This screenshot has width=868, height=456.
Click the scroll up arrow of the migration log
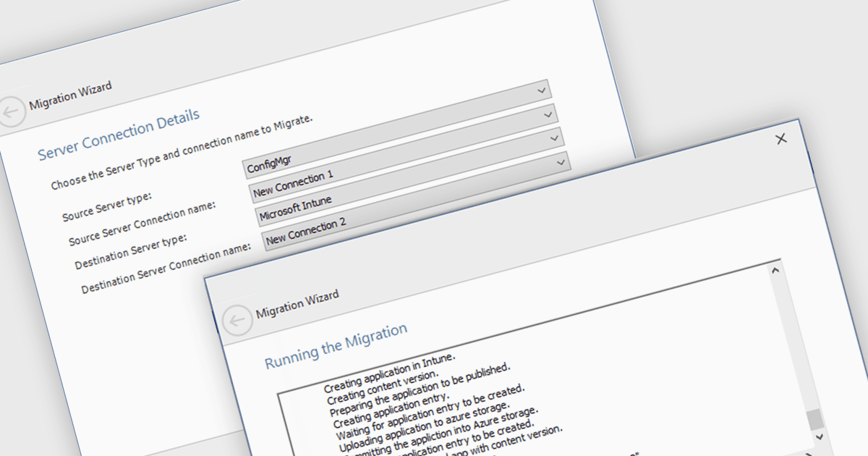point(775,270)
